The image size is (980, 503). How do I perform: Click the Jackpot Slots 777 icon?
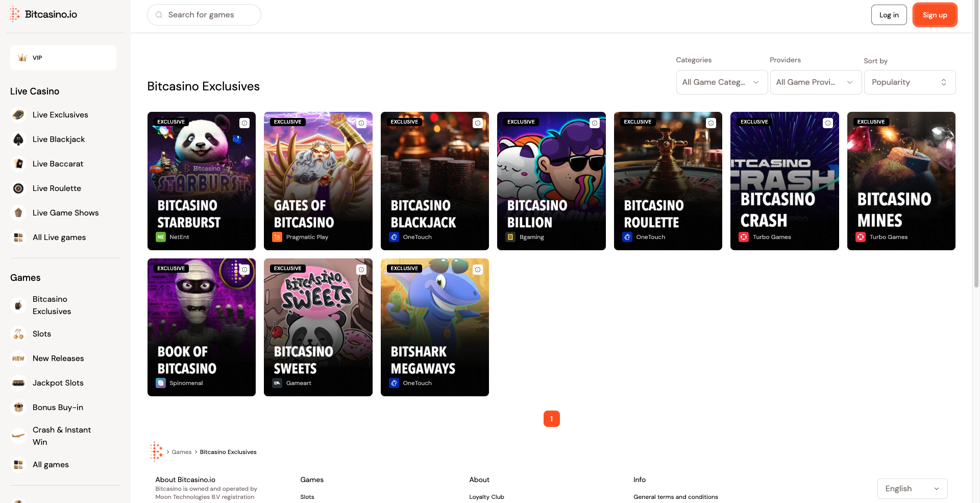coord(18,383)
